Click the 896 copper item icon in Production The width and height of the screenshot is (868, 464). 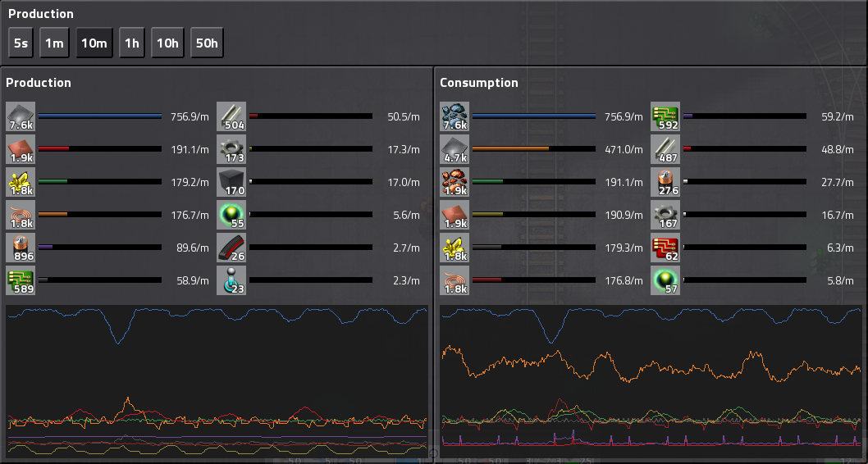coord(21,248)
